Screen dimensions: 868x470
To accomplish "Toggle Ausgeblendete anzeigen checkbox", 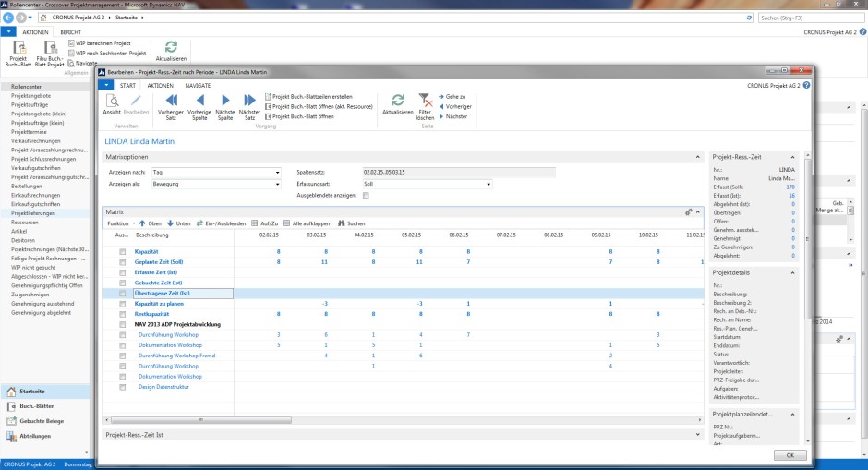I will coord(367,196).
